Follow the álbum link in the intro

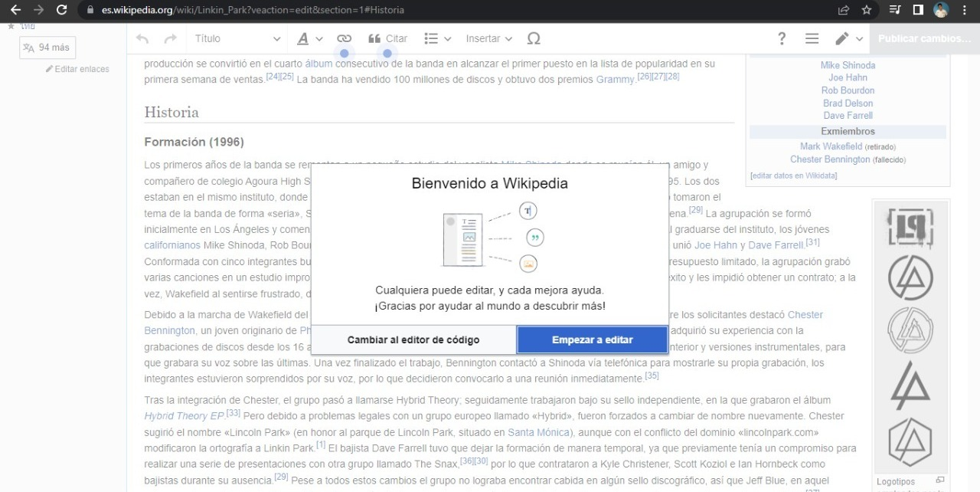point(318,64)
